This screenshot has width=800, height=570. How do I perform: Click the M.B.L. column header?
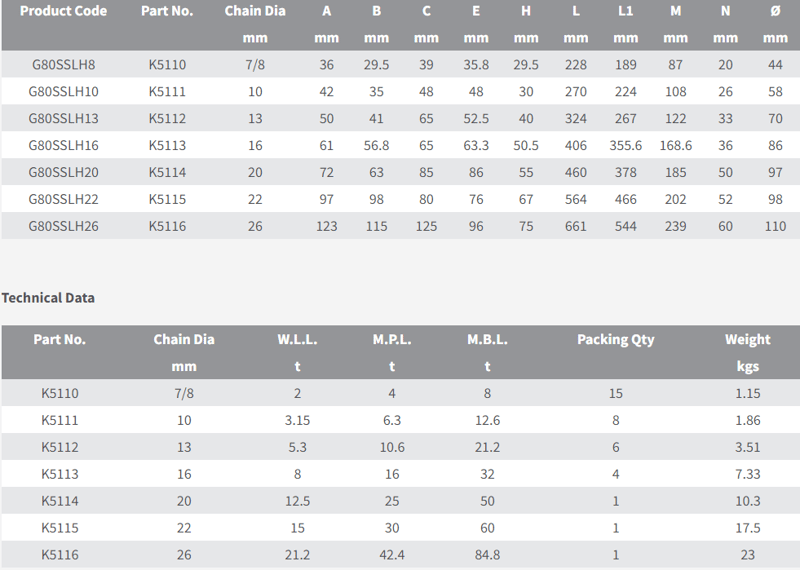pyautogui.click(x=487, y=340)
